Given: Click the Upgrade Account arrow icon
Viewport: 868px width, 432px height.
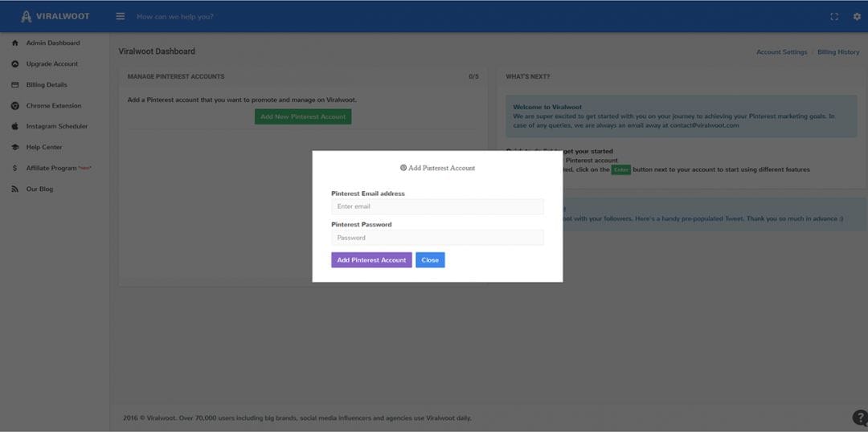Looking at the screenshot, I should 15,64.
